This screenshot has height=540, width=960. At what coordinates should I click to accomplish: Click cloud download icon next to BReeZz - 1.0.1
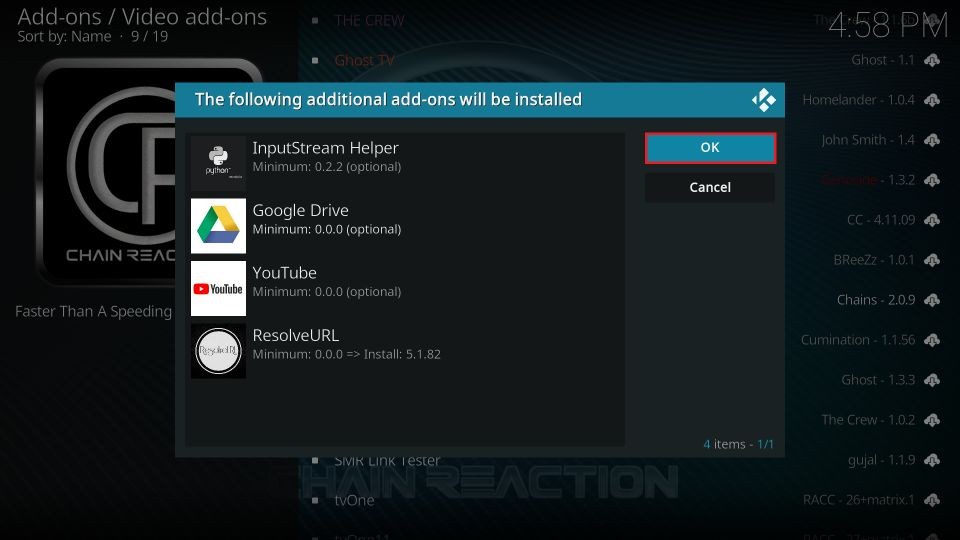(x=932, y=260)
